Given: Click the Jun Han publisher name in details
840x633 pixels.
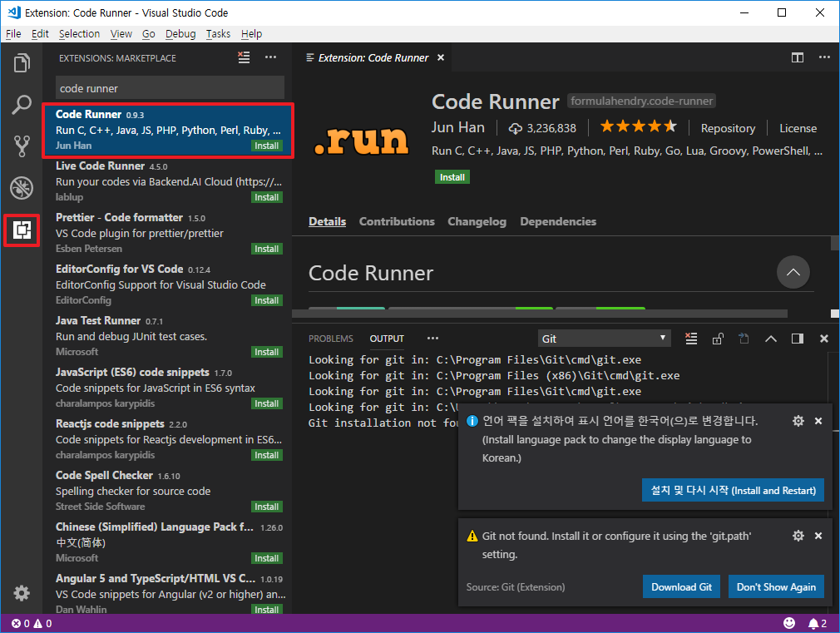Looking at the screenshot, I should pos(458,127).
